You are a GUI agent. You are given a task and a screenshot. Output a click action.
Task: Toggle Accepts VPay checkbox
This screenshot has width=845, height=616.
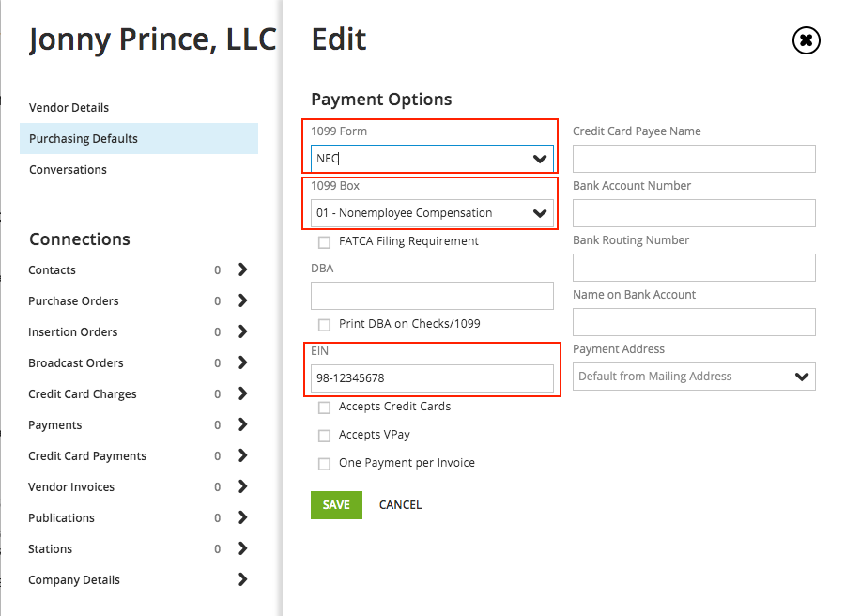(325, 436)
